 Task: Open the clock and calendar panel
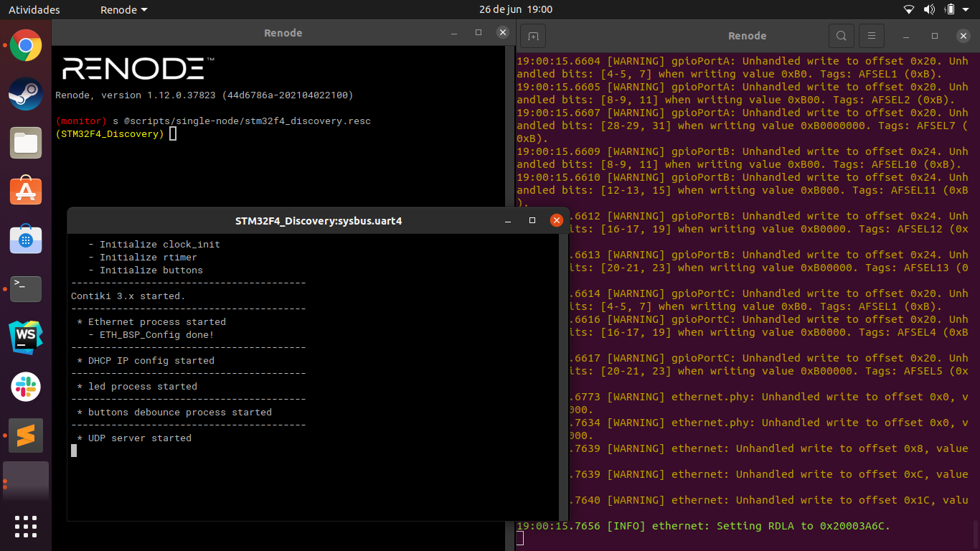pyautogui.click(x=516, y=10)
